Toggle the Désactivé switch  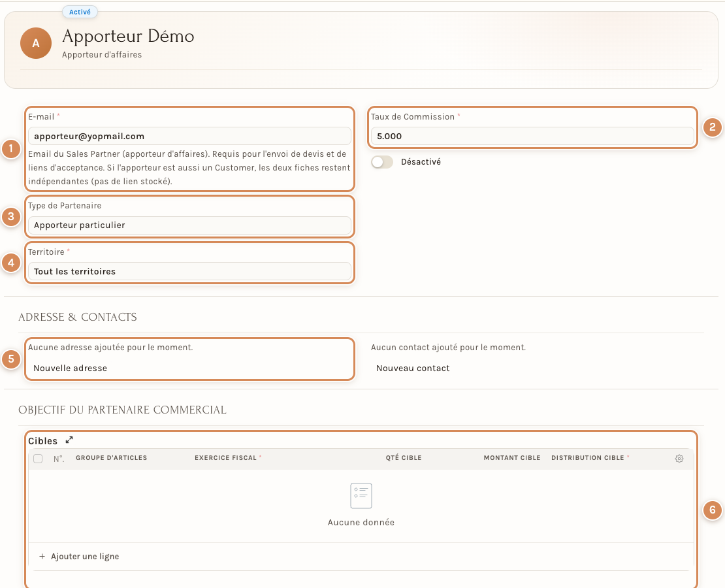click(382, 162)
